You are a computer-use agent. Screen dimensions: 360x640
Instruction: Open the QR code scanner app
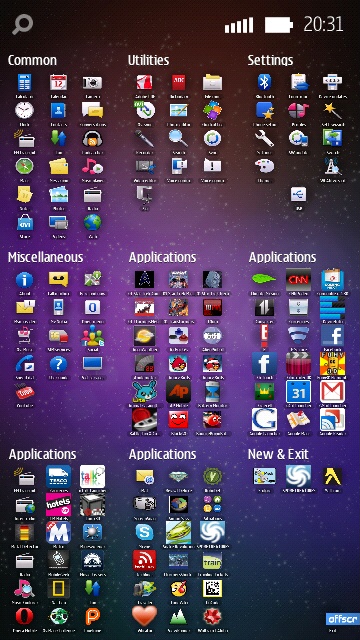pos(212,588)
